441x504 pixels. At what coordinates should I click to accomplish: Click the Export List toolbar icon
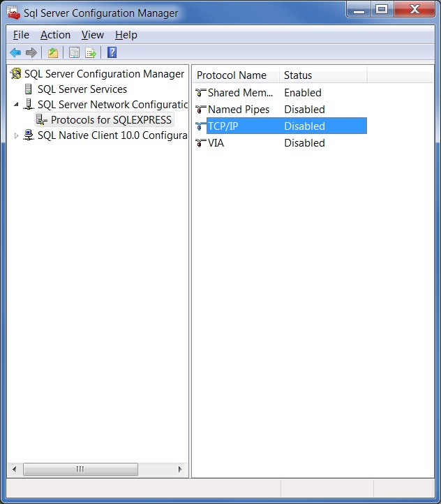91,52
